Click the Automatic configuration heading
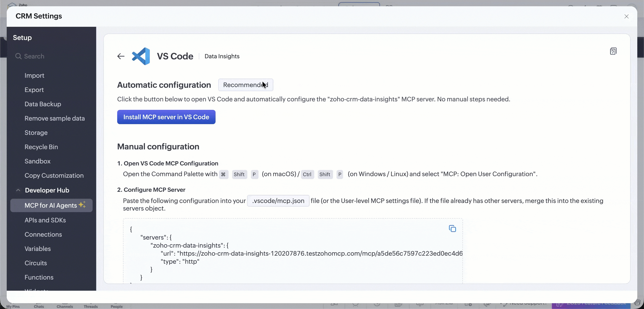 (164, 85)
